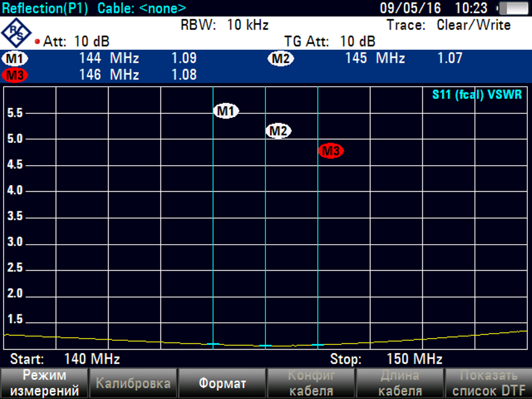532x399 pixels.
Task: Click the M1 marker label on graph
Action: click(226, 111)
